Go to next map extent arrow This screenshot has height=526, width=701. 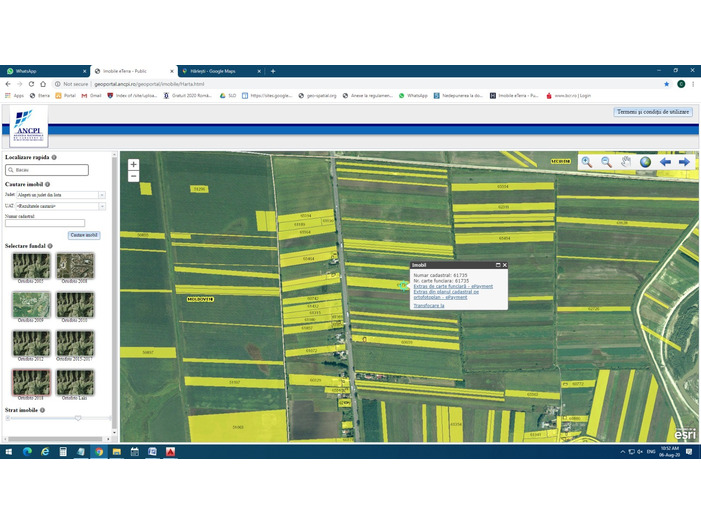tap(684, 162)
